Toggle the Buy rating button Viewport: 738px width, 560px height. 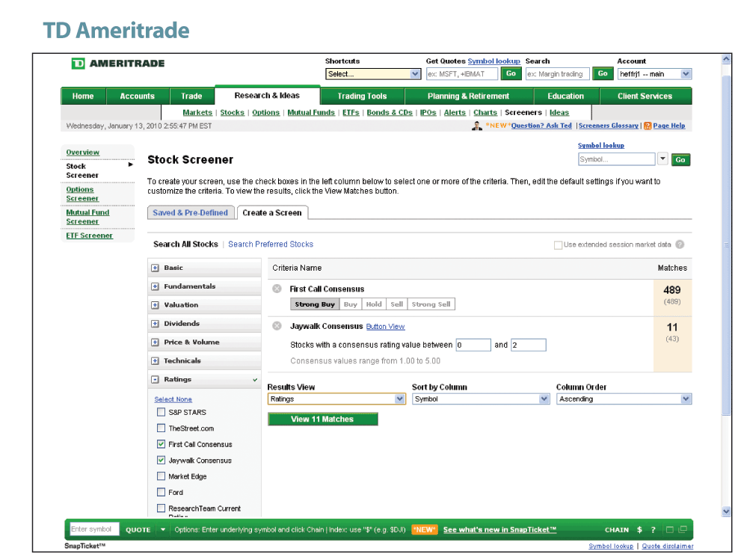coord(350,304)
